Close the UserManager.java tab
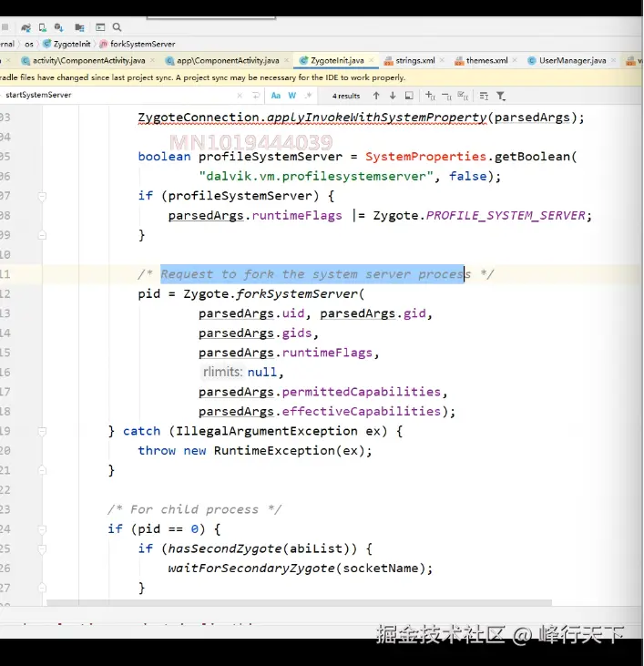The image size is (644, 666). tap(613, 61)
